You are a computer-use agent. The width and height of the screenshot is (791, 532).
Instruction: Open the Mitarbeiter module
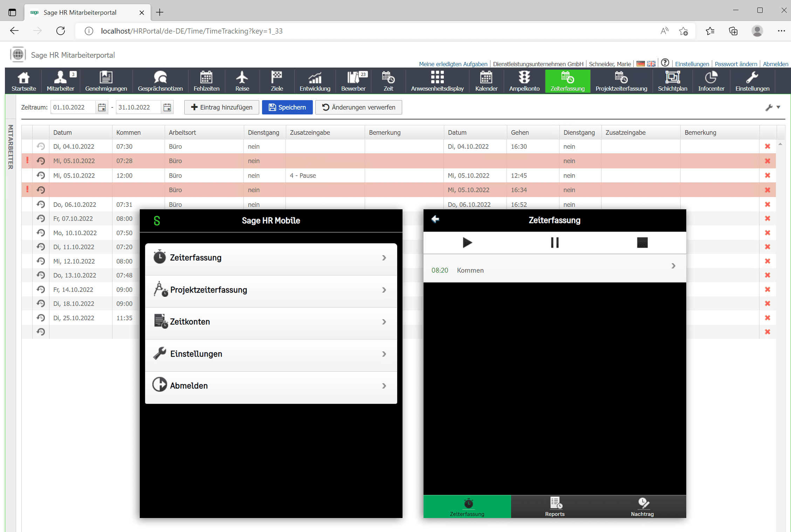pyautogui.click(x=61, y=81)
